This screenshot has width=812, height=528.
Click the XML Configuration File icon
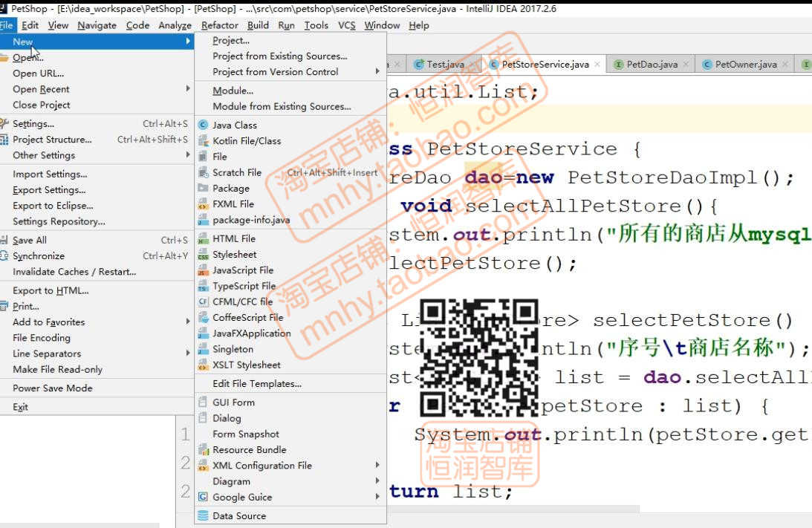tap(203, 466)
